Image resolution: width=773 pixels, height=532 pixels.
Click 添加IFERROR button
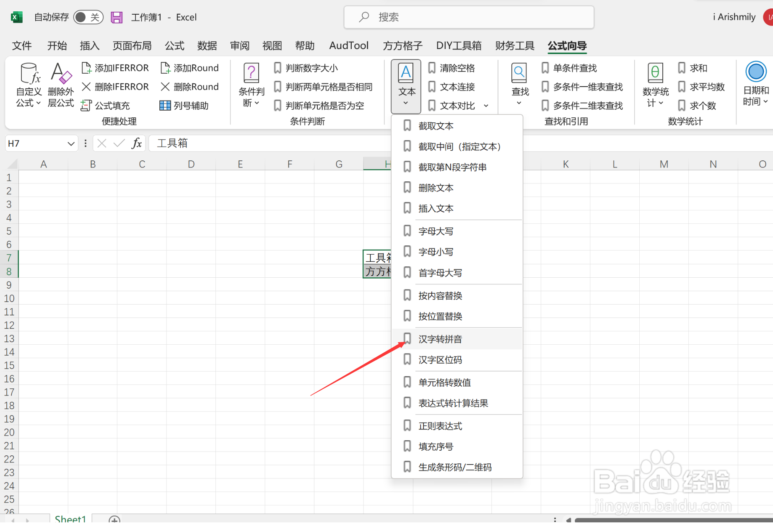115,68
